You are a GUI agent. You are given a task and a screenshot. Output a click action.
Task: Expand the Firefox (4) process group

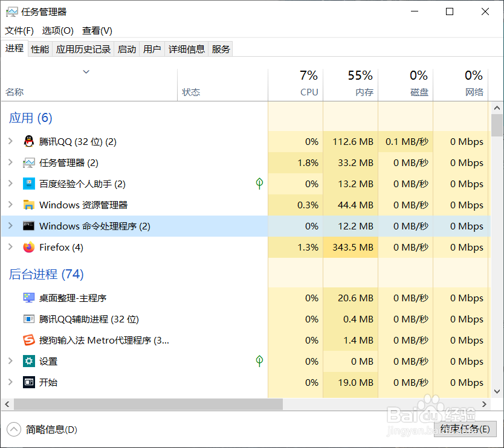point(11,246)
